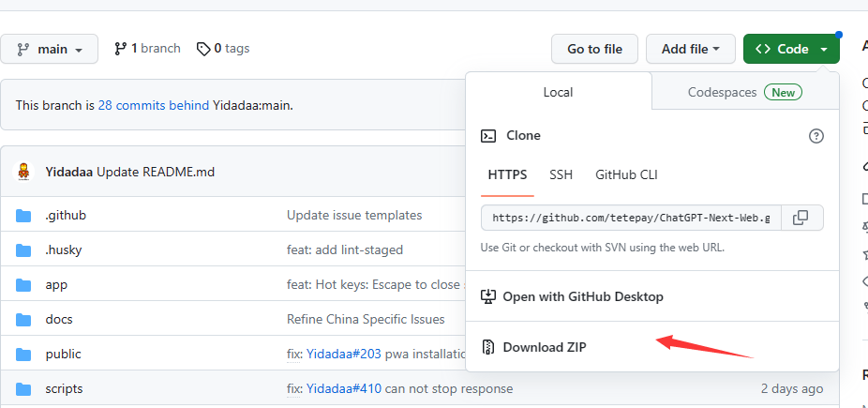Click the Download ZIP option
The width and height of the screenshot is (868, 408).
545,347
